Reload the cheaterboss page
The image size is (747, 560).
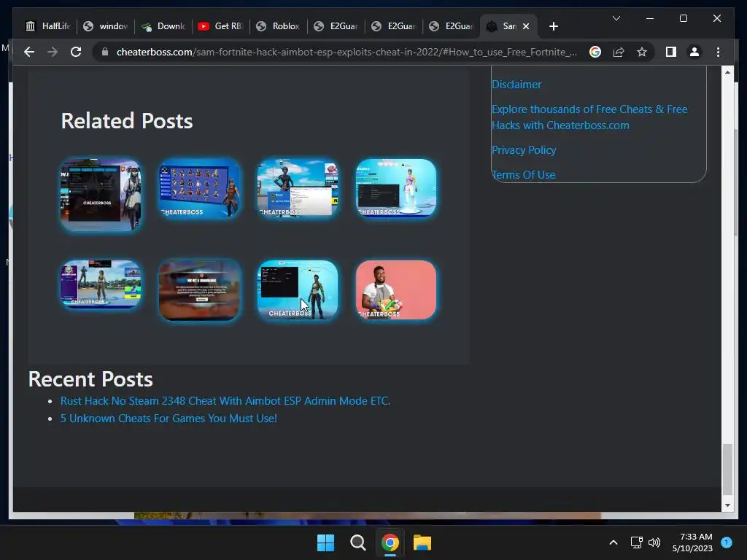pos(76,52)
